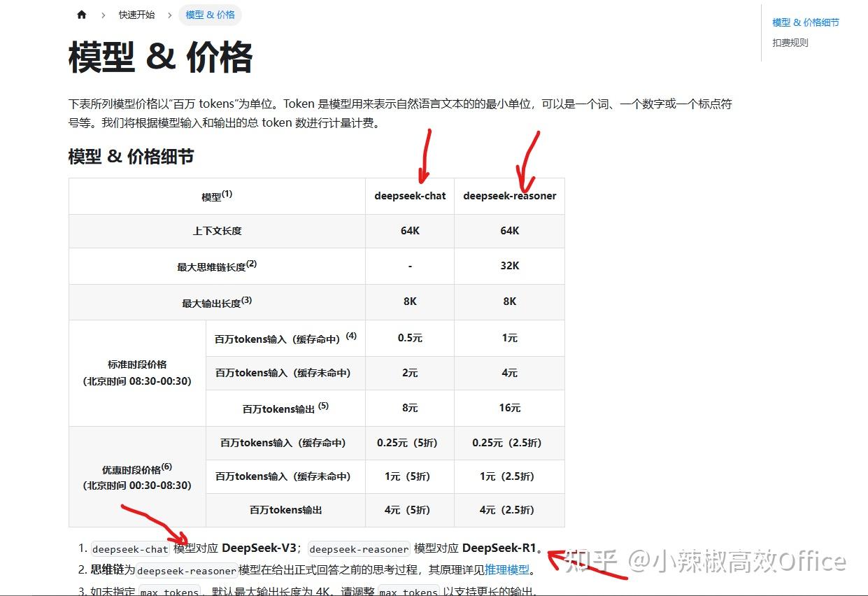Click the max_tokens code snippet in footnote 3
The image size is (868, 596).
170,591
